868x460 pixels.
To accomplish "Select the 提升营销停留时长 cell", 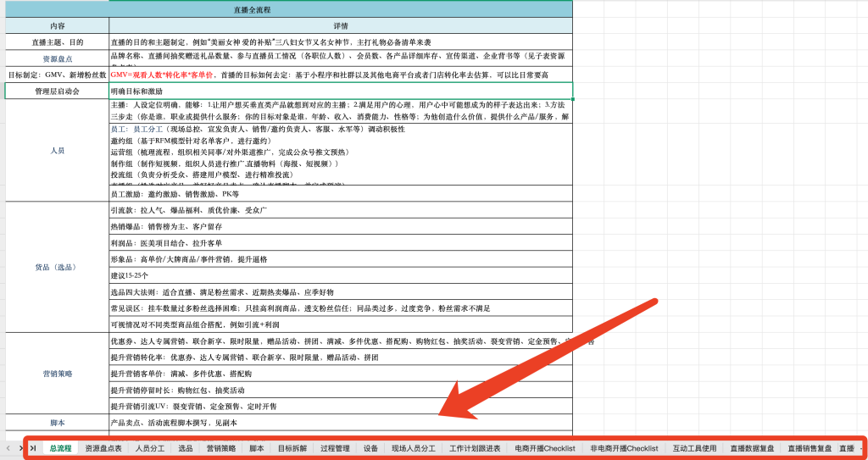I will [341, 390].
